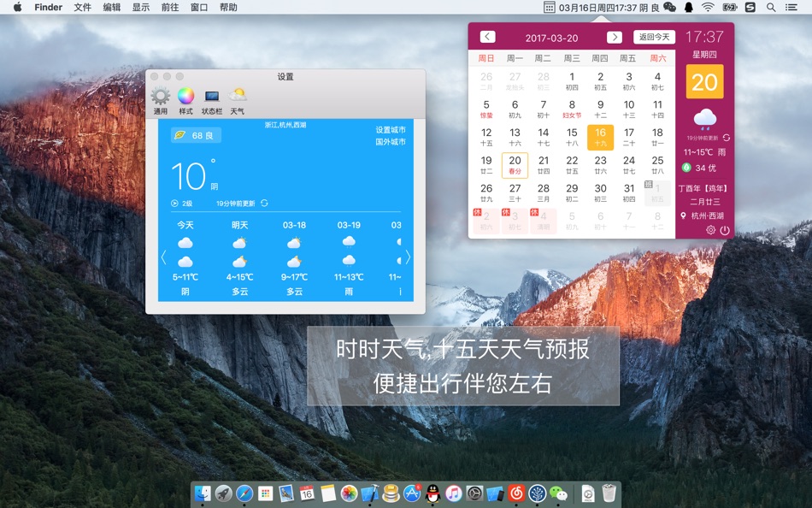Click the WeChat icon in menu bar
Screen dimensions: 812x508
point(669,7)
